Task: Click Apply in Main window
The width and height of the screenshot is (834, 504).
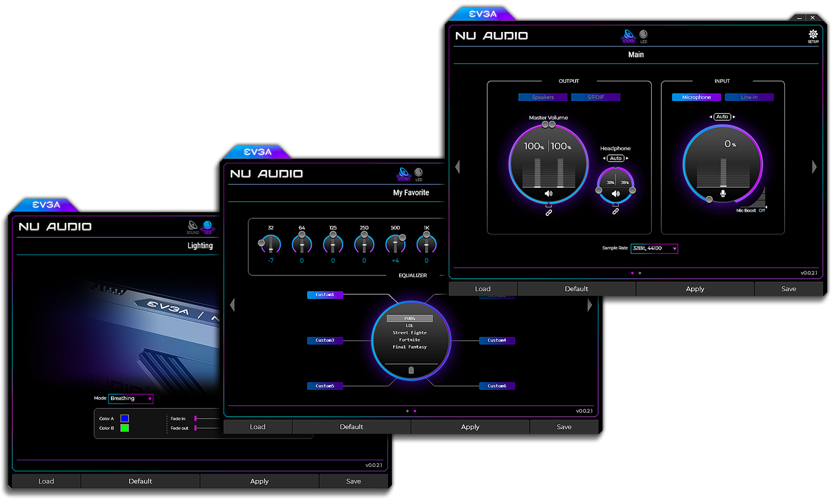Action: 695,289
